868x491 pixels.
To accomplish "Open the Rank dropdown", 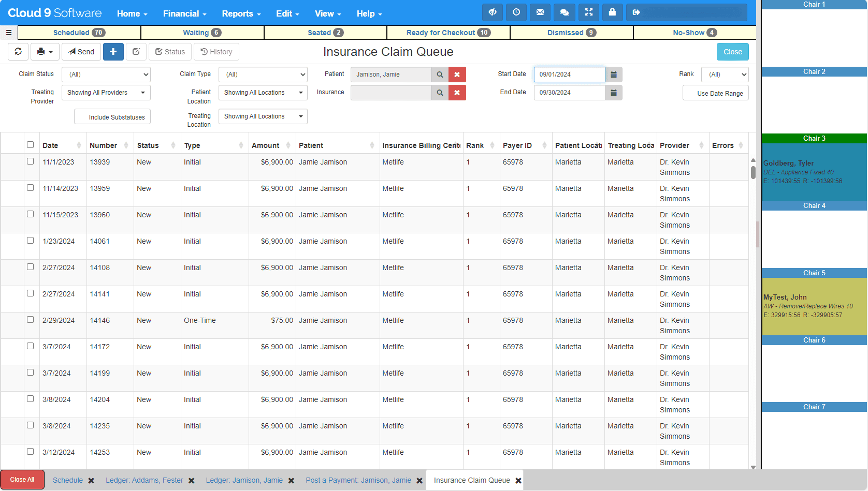I will click(x=725, y=74).
